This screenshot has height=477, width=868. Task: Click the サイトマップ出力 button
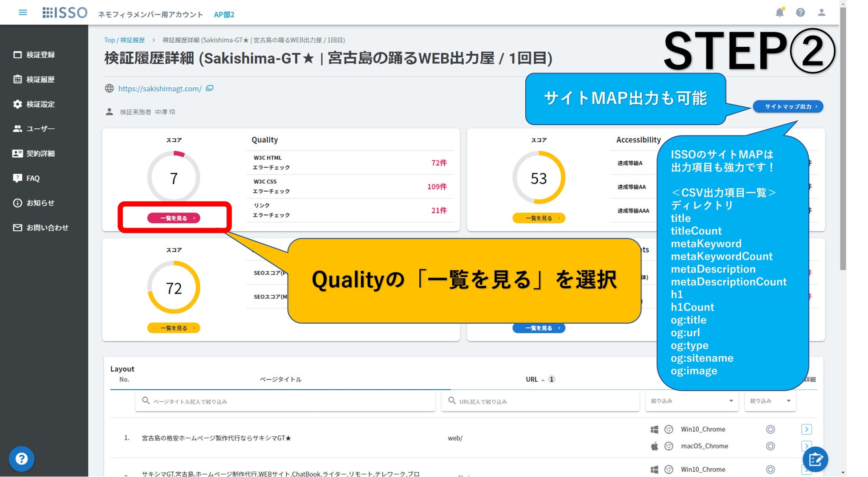click(x=788, y=106)
